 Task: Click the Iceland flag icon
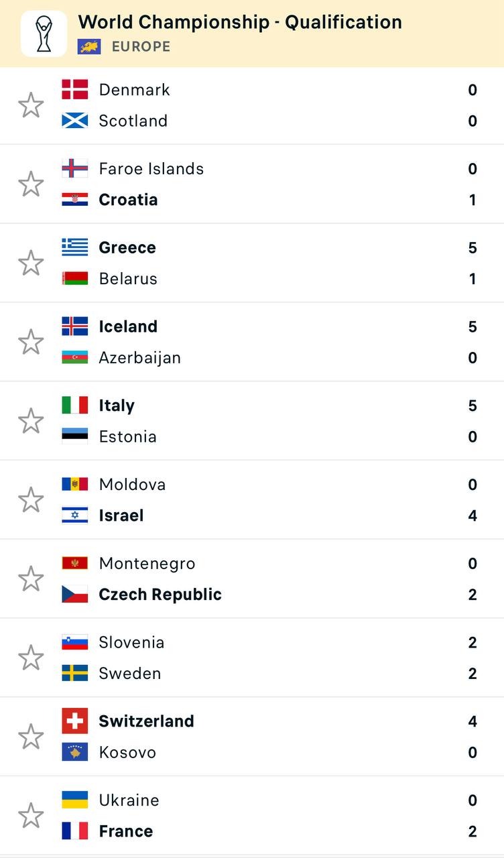coord(75,326)
